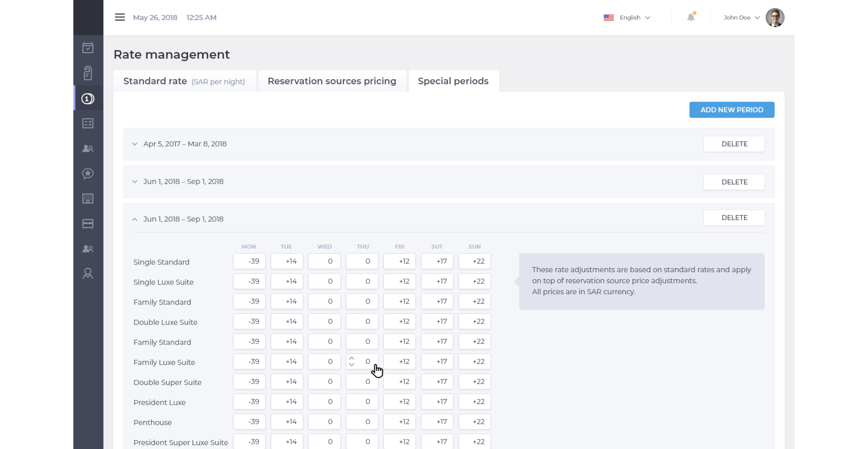Open the bed rooms sidebar icon
868x449 pixels.
click(88, 224)
